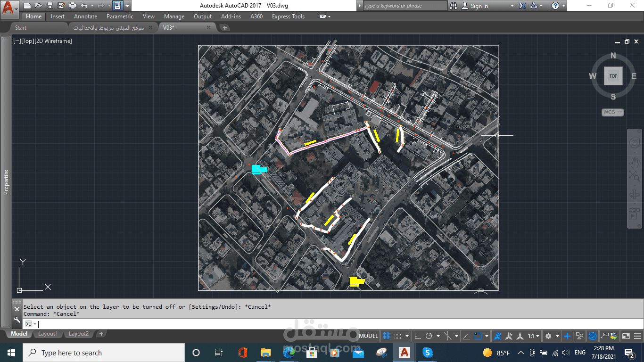Click the Sign In button
This screenshot has width=644, height=362.
click(475, 6)
